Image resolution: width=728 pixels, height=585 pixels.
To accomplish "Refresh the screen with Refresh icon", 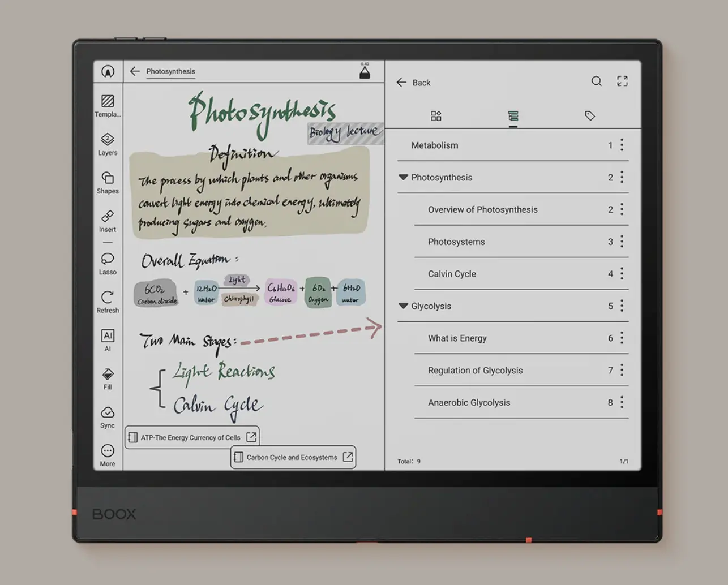I will tap(108, 298).
